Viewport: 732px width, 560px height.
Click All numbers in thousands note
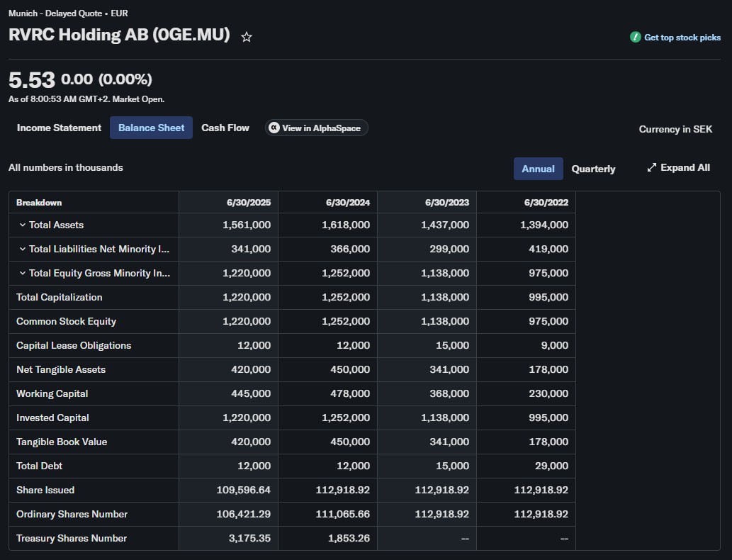[66, 168]
